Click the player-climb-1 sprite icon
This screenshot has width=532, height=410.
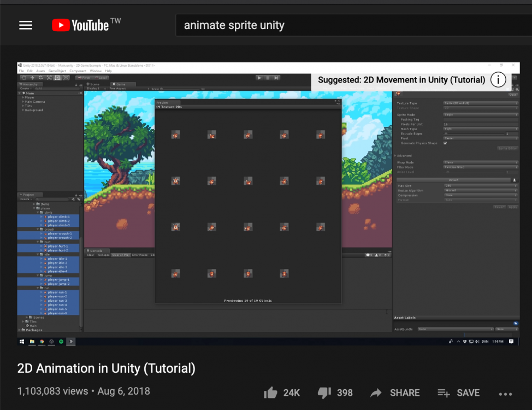point(45,216)
